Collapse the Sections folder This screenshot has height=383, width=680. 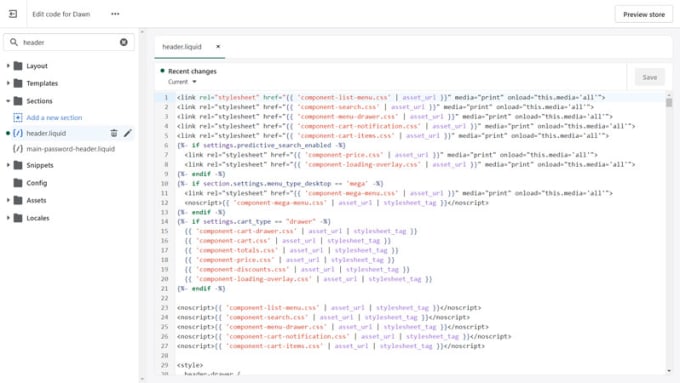(8, 101)
